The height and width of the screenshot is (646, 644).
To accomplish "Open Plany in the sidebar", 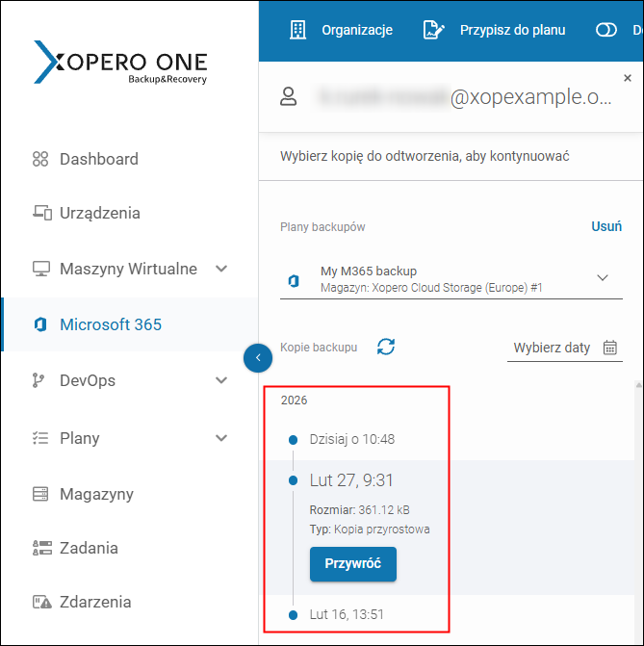I will (80, 438).
